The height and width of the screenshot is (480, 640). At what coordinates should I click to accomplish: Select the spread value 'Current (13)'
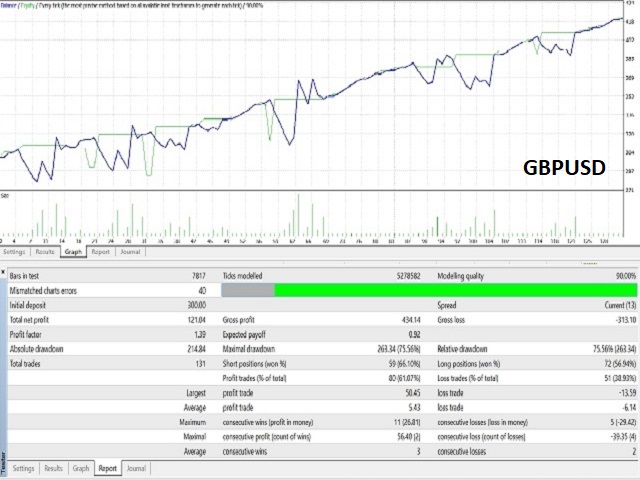(620, 305)
